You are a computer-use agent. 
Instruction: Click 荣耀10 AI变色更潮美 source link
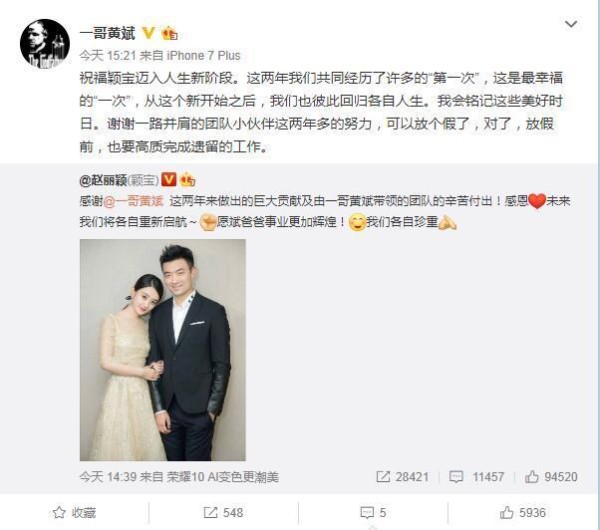(x=223, y=477)
